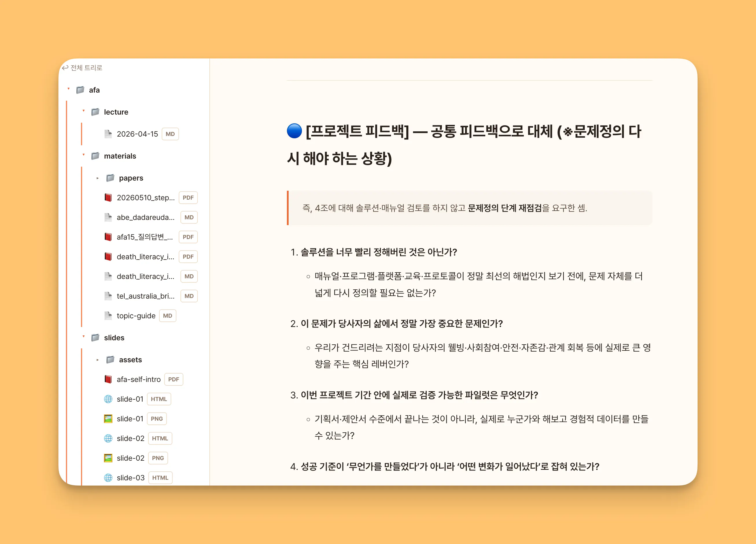The image size is (756, 544).
Task: Click the afa folder icon
Action: click(80, 90)
